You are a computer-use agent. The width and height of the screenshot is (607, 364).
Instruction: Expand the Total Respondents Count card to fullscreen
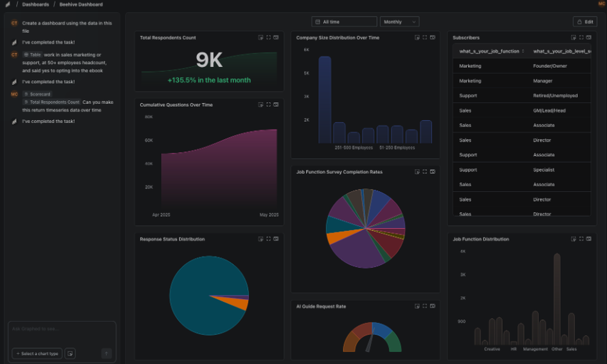coord(268,37)
